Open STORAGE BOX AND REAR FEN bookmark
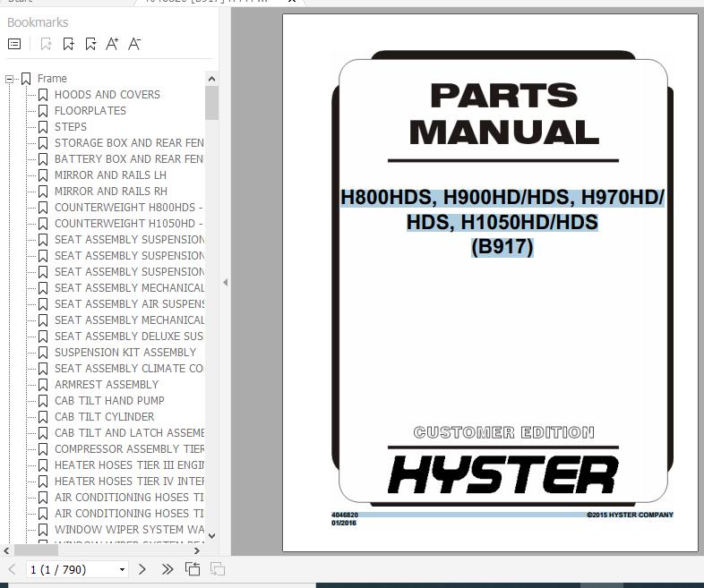704x588 pixels. pos(129,143)
